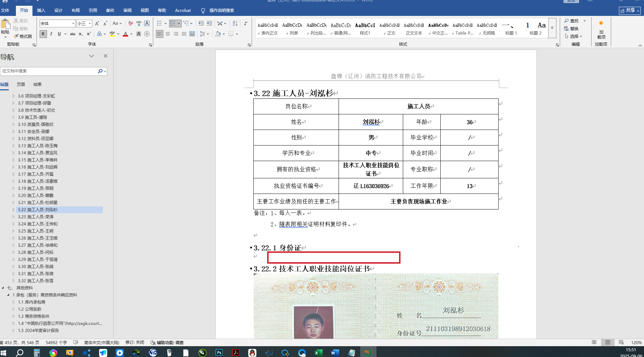Screen dimensions: 644x357
Task: Apply the enclosed character (字) icon
Action: click(x=147, y=34)
